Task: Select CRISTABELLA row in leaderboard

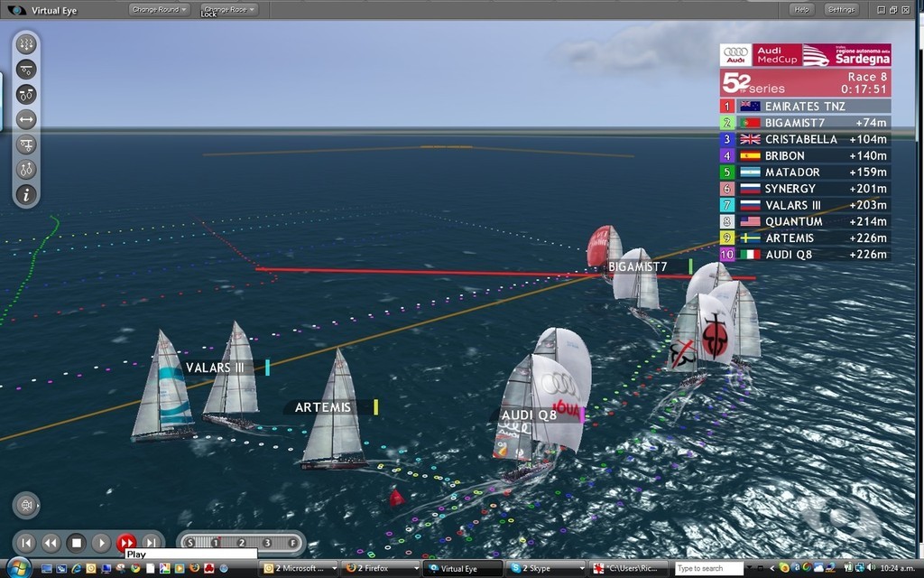Action: [805, 139]
